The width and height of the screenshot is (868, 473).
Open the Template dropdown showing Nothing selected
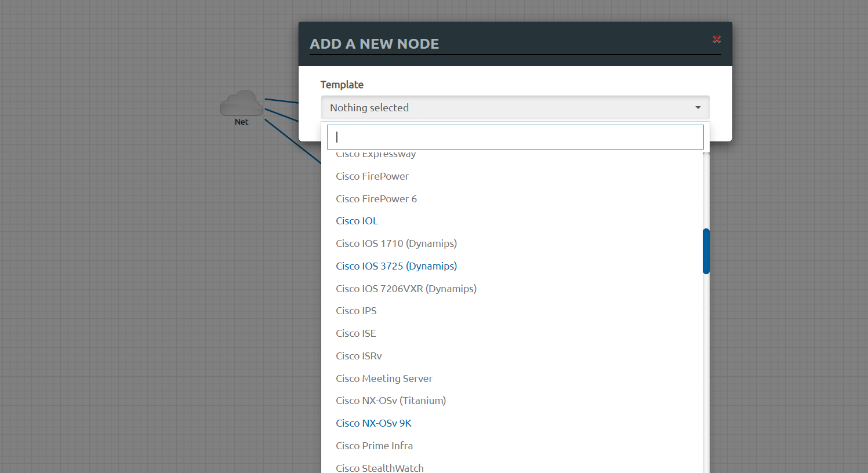(515, 108)
